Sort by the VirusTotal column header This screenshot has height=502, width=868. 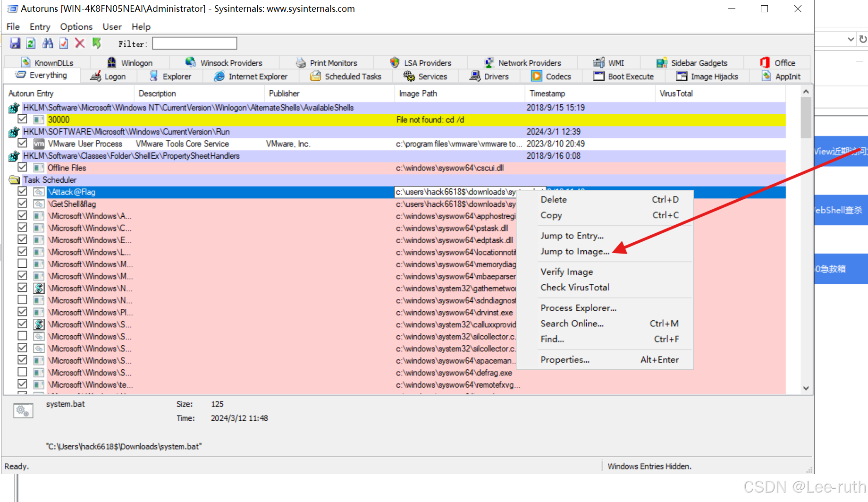click(x=721, y=94)
